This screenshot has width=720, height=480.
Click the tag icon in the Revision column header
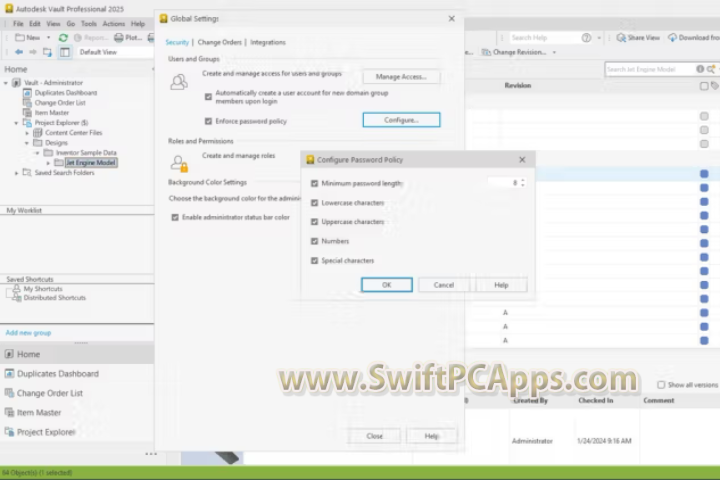715,85
